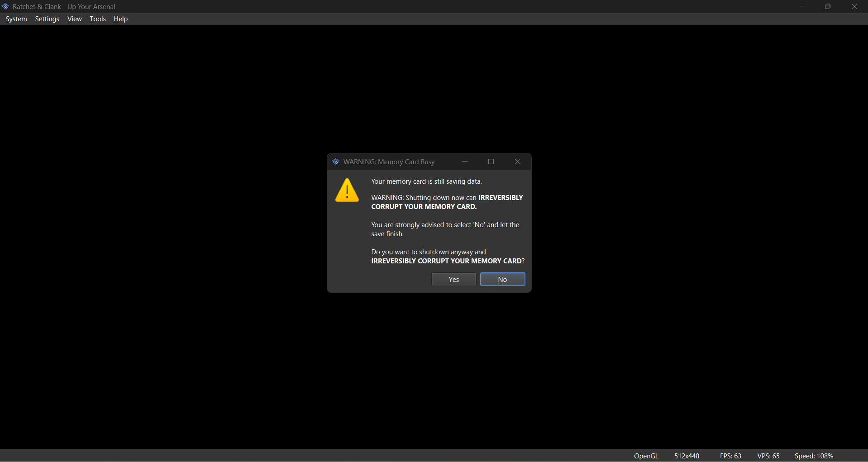Click the Speed: 108% status entry

pyautogui.click(x=814, y=456)
